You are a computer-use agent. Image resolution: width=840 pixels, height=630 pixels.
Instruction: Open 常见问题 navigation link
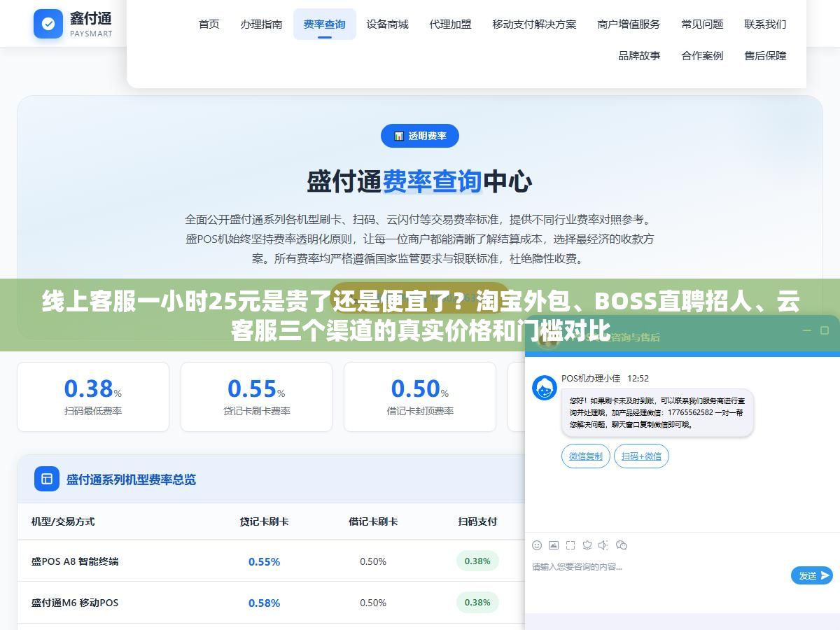pyautogui.click(x=702, y=24)
